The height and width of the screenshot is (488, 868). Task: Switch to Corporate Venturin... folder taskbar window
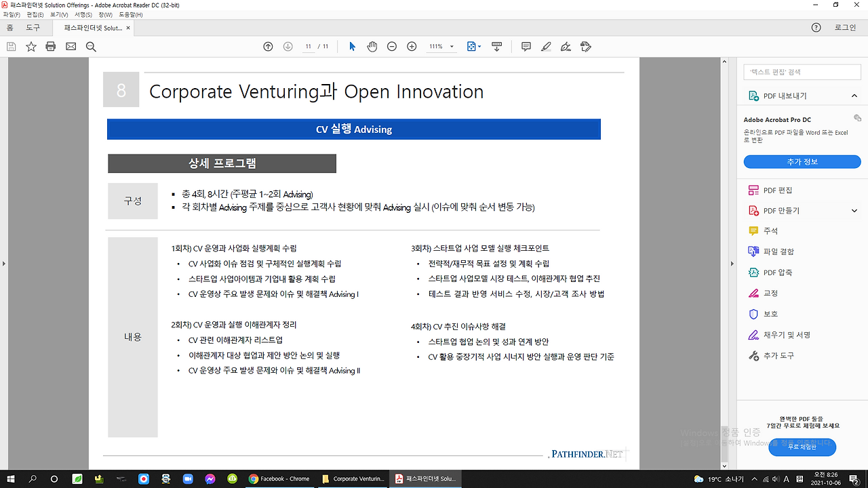353,479
